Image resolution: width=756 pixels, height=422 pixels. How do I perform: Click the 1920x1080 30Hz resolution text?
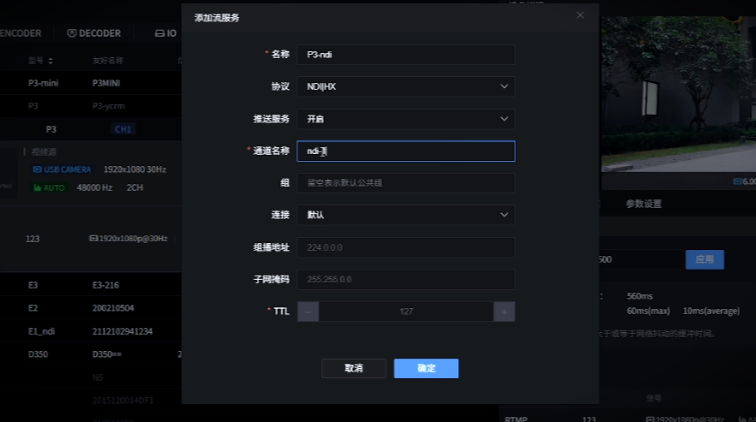pos(135,169)
